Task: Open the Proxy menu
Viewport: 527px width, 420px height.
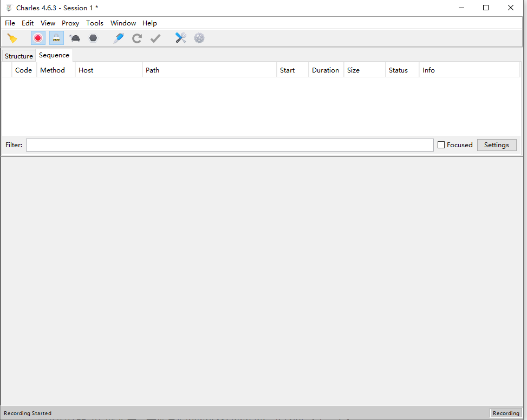Action: (70, 23)
